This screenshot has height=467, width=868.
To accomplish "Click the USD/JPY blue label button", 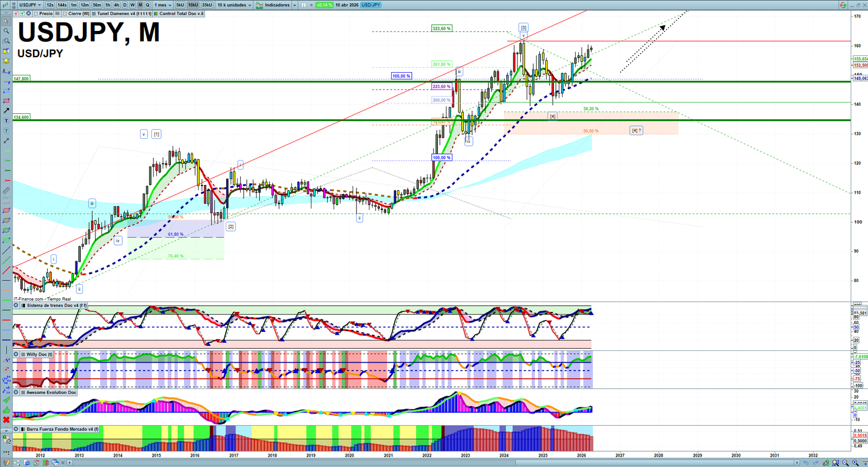I will [x=371, y=5].
